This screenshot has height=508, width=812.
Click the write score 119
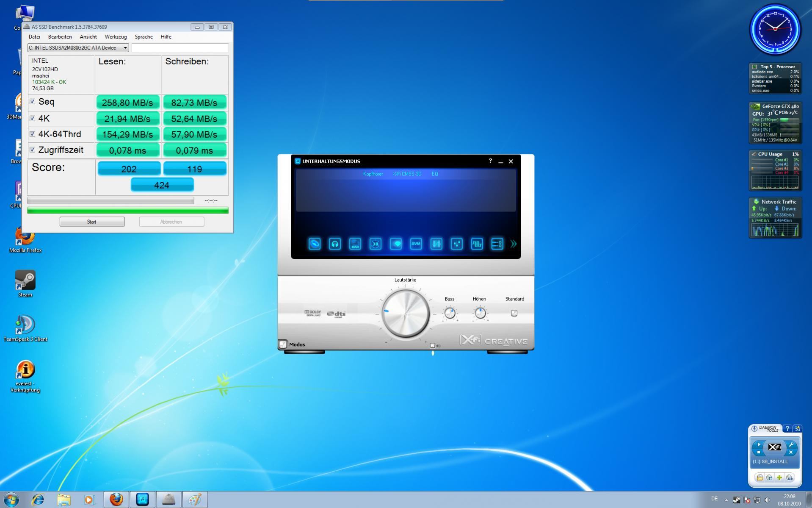coord(195,169)
